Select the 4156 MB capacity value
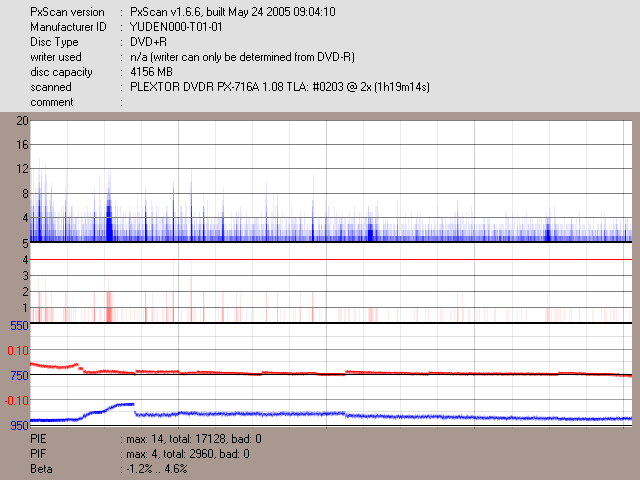Screen dimensions: 640x480 coord(151,72)
